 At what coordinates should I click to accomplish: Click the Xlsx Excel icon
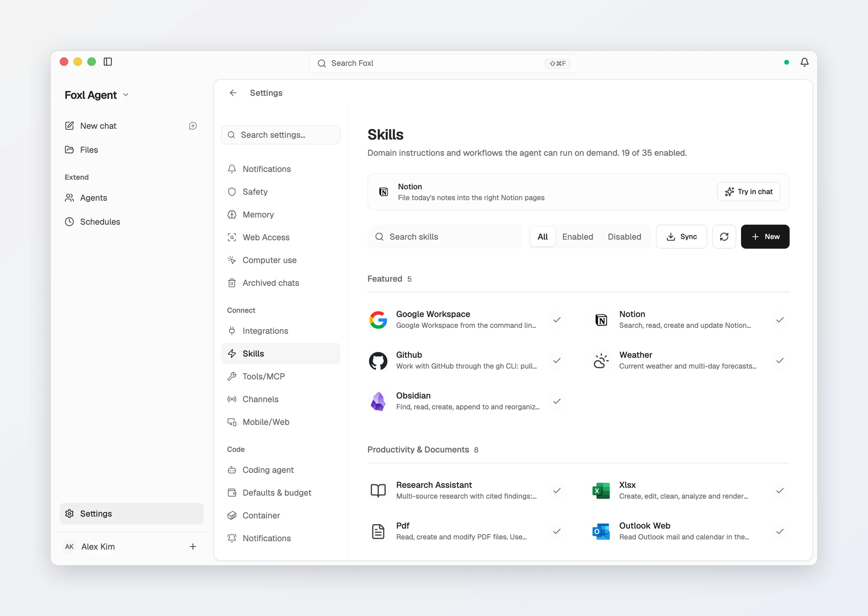pos(601,491)
